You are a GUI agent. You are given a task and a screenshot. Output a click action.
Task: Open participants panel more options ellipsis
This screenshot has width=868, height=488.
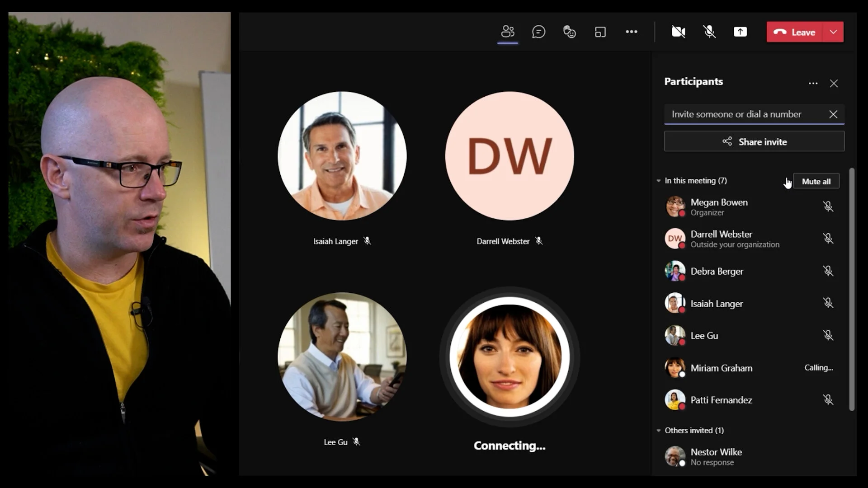pos(813,84)
